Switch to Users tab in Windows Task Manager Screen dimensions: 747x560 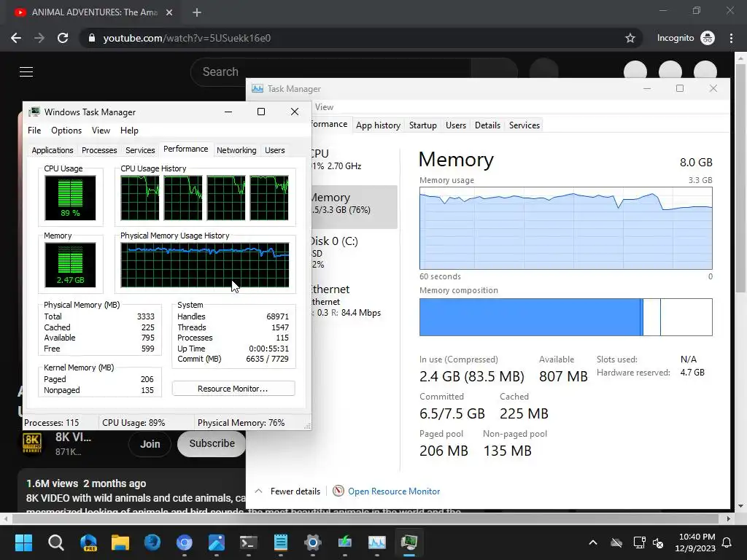[x=275, y=150]
